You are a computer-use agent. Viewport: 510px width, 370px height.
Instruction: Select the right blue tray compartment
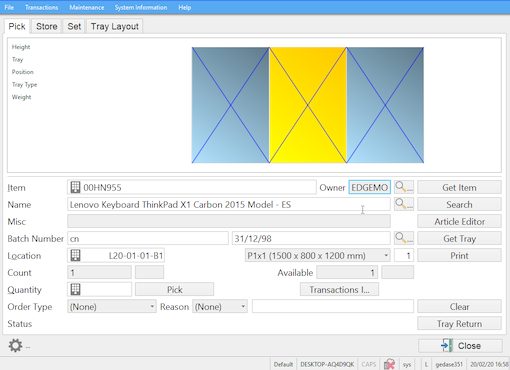click(x=385, y=105)
